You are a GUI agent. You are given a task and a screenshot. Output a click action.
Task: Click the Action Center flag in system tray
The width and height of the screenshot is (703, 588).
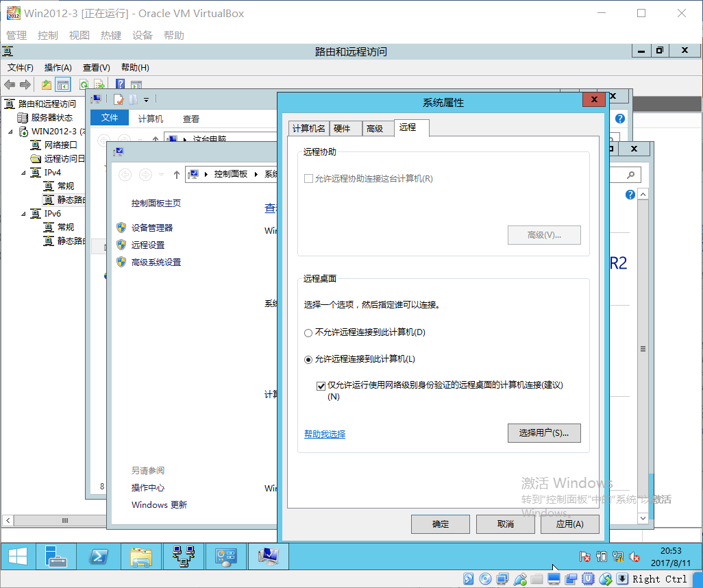click(x=584, y=556)
